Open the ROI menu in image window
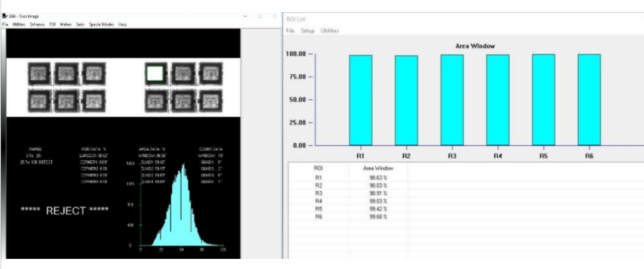The image size is (644, 269). pos(53,25)
